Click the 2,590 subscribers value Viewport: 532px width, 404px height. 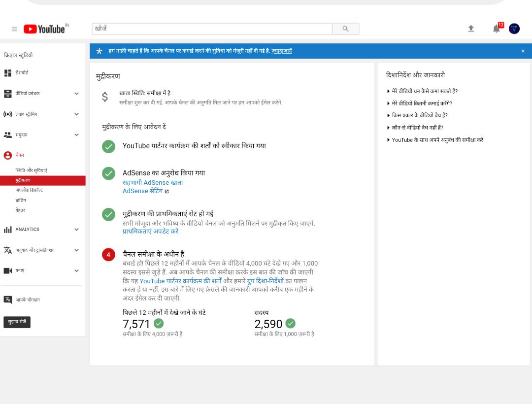pyautogui.click(x=268, y=324)
